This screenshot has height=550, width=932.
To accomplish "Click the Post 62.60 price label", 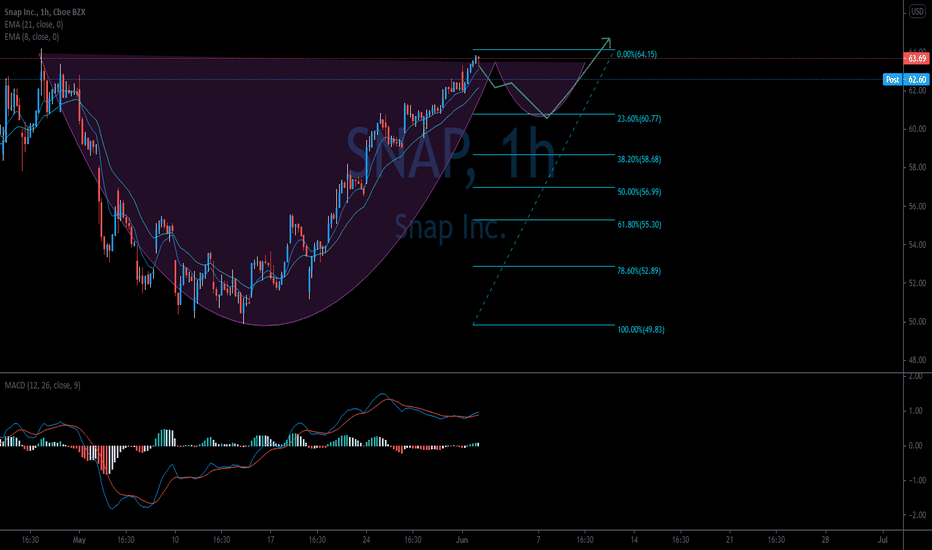I will tap(905, 79).
